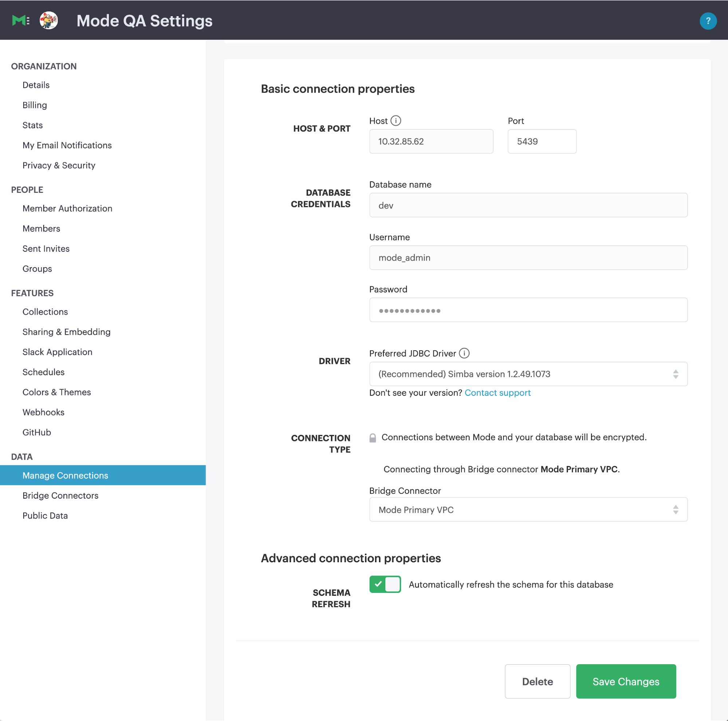Open the Mode logo menu

(x=20, y=20)
